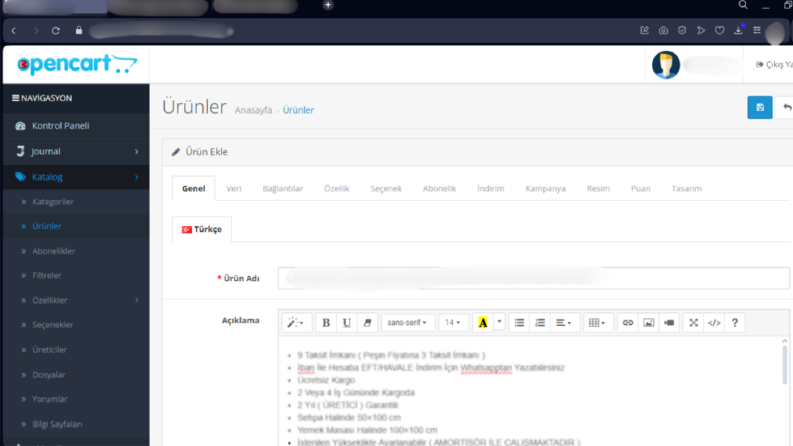Switch to the Puan tab
The image size is (793, 446).
coord(640,188)
